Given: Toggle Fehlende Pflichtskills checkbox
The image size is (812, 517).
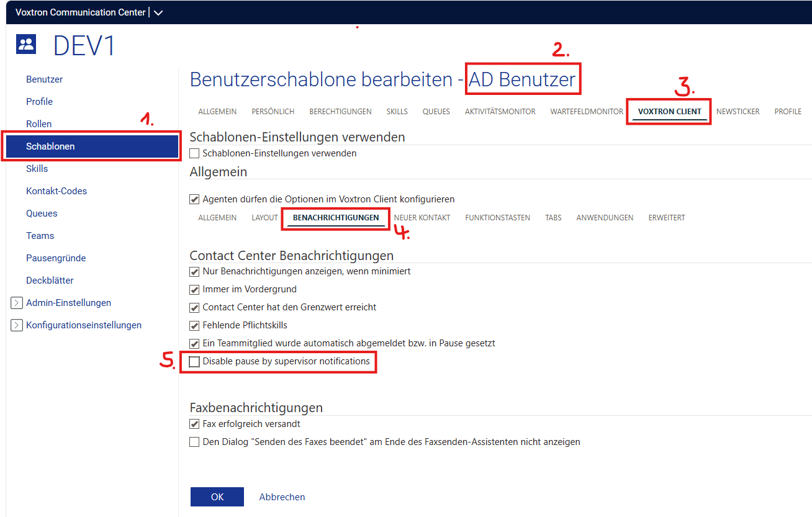Looking at the screenshot, I should [195, 325].
